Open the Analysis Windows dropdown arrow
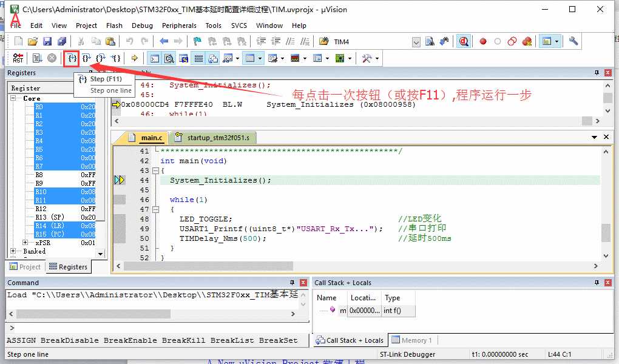Screen dimensions: 619x364 click(305, 59)
